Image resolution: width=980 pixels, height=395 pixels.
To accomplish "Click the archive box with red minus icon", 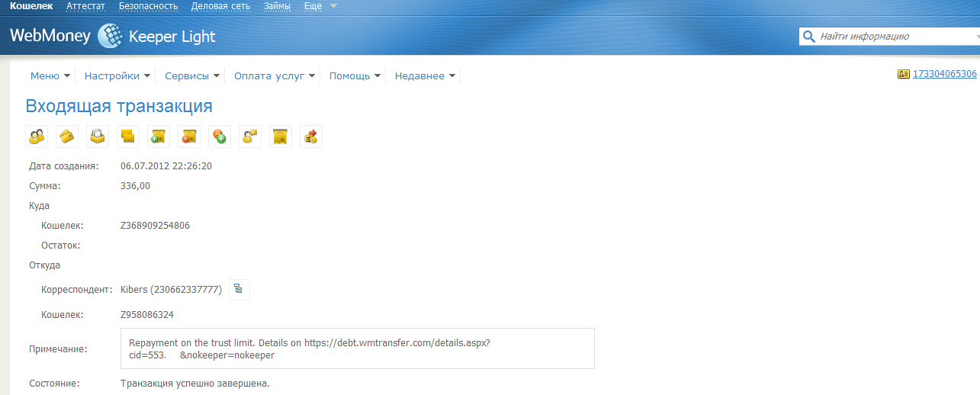I will coord(189,136).
